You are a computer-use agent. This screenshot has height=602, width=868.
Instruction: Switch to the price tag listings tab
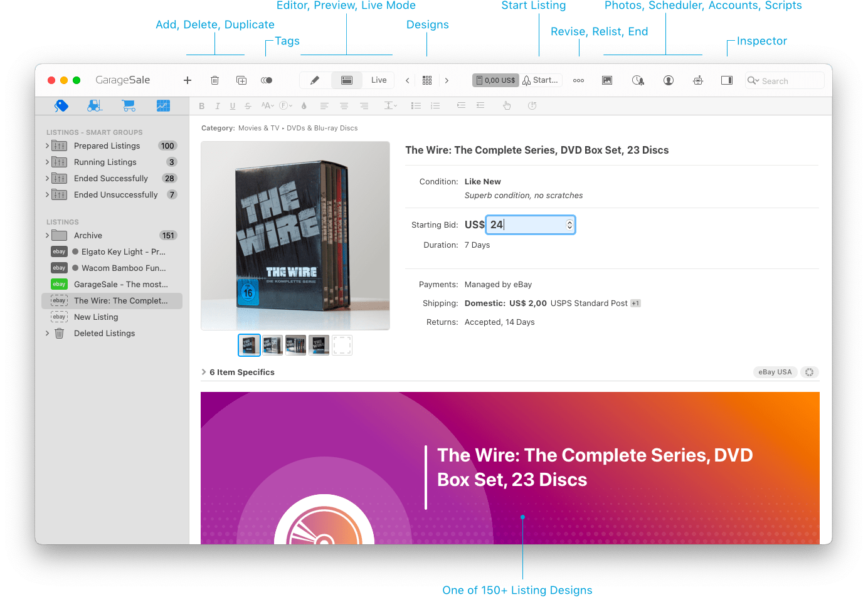61,106
